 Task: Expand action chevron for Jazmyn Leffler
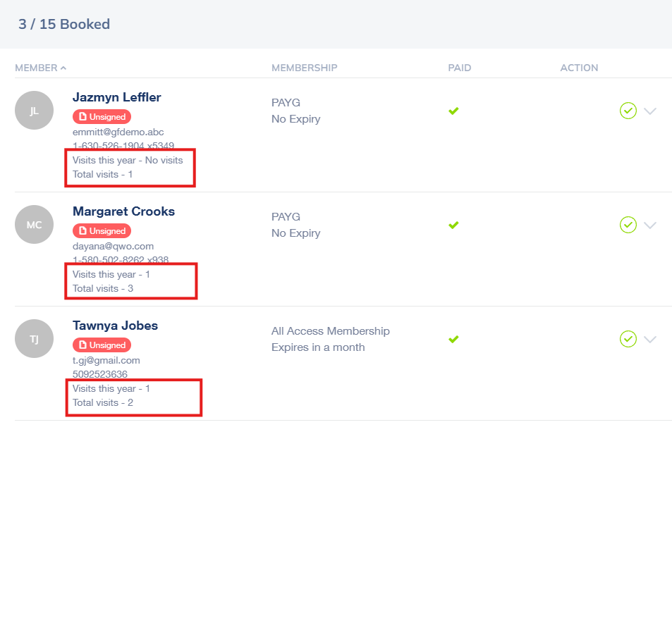[650, 111]
